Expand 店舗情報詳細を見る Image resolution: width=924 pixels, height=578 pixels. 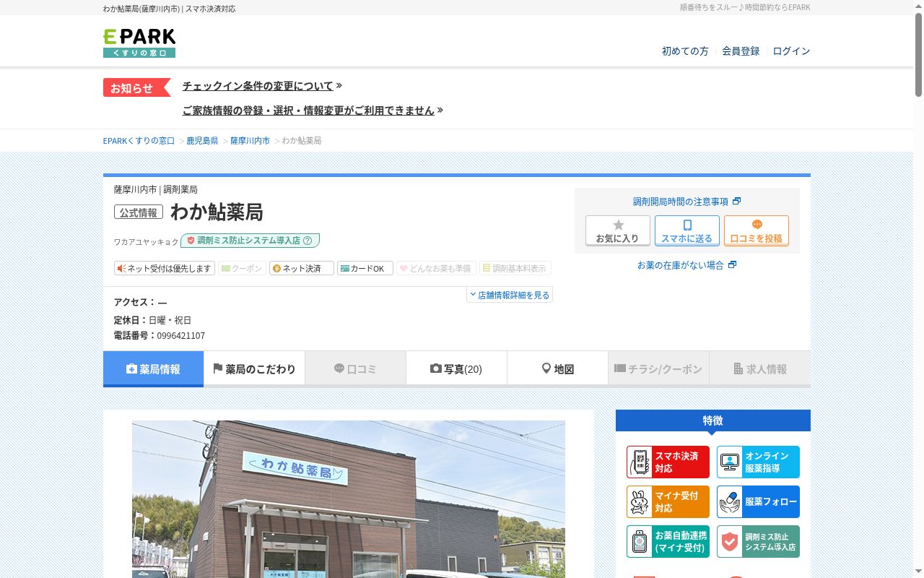point(510,295)
